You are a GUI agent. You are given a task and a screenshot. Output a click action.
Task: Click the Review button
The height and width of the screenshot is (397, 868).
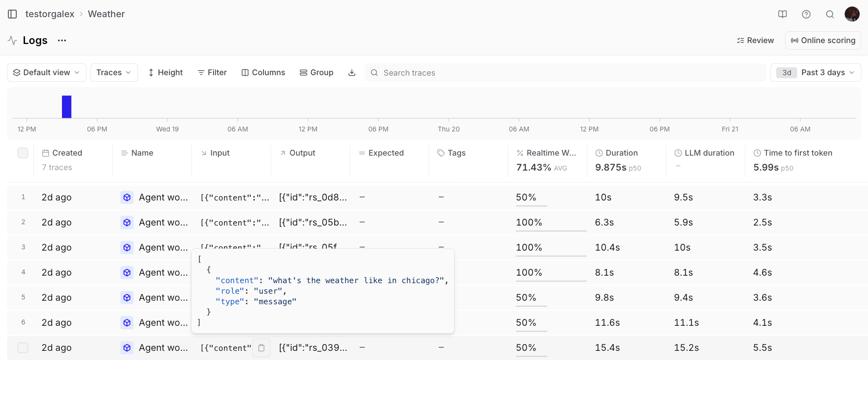click(x=756, y=40)
